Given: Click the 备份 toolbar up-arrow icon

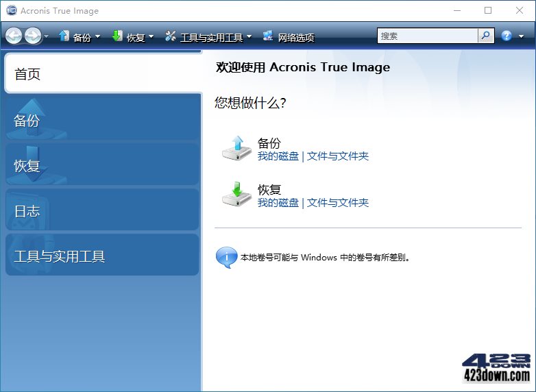Looking at the screenshot, I should (64, 36).
